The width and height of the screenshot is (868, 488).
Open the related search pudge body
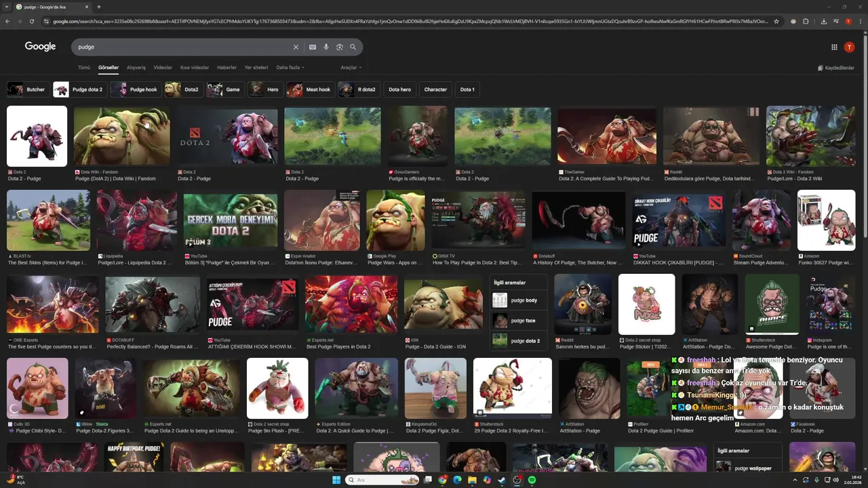pyautogui.click(x=518, y=300)
